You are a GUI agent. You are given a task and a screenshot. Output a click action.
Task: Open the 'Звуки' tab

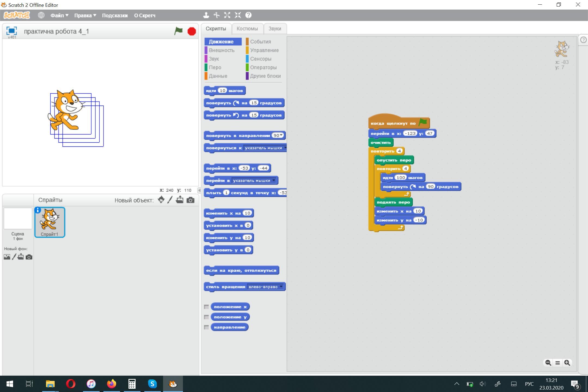click(274, 29)
